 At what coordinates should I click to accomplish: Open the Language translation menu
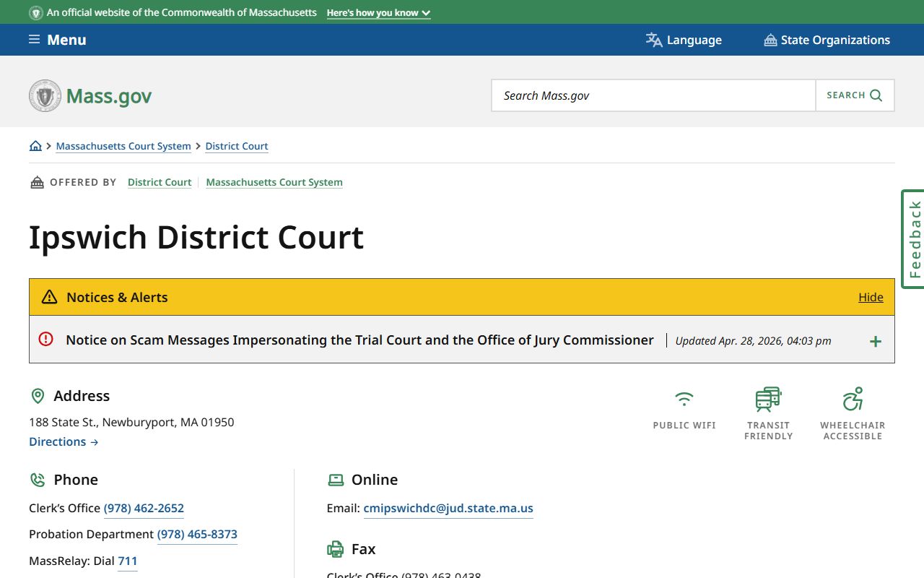coord(684,40)
